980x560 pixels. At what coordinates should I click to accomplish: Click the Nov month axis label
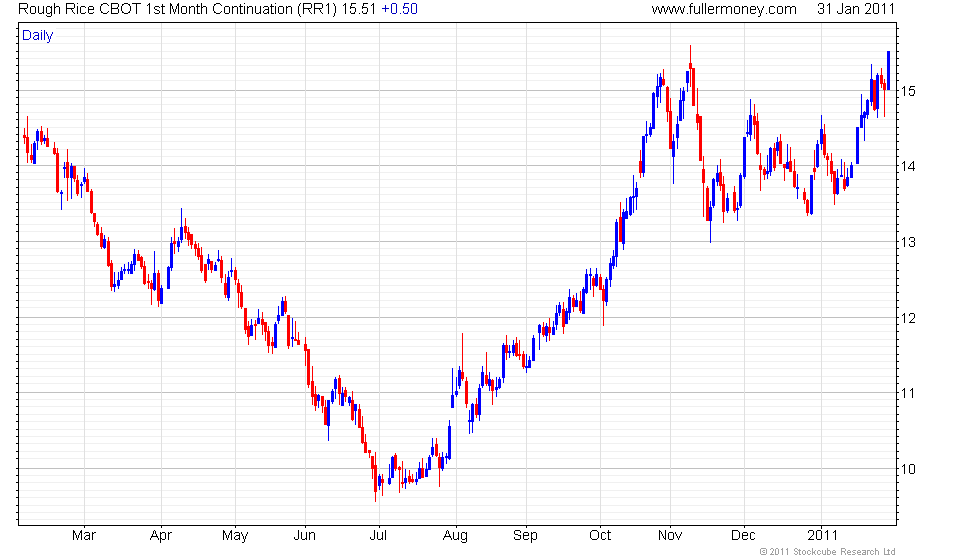click(x=670, y=535)
